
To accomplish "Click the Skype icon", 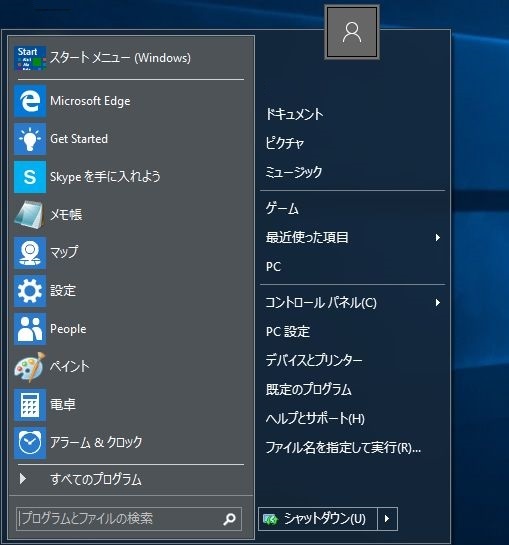I will click(x=30, y=177).
